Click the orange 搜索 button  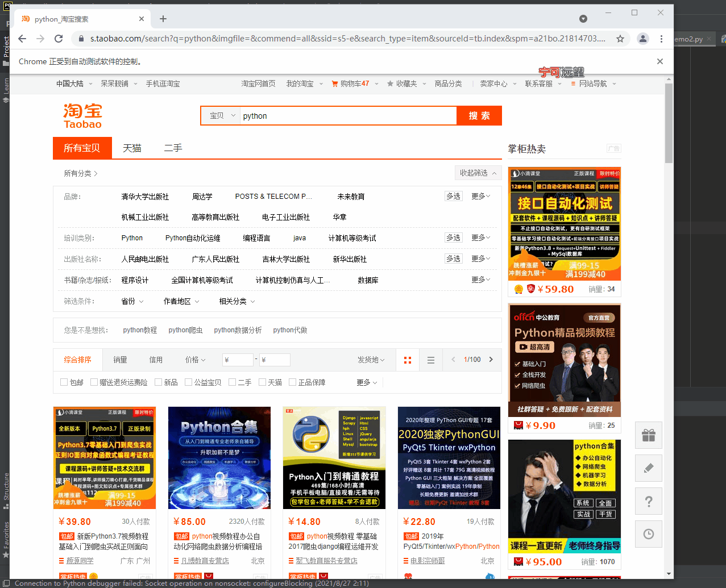(479, 115)
